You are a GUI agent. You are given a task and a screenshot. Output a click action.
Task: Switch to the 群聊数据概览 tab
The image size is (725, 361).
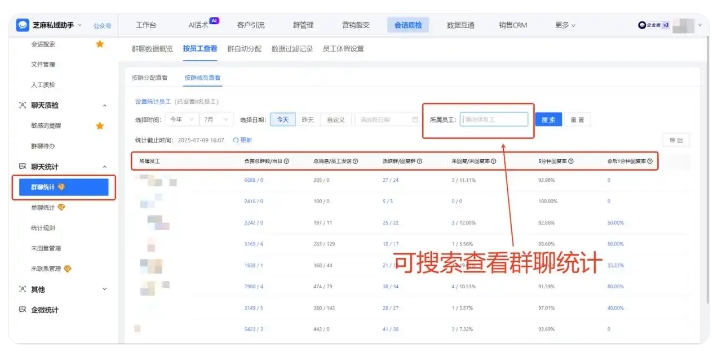point(152,49)
